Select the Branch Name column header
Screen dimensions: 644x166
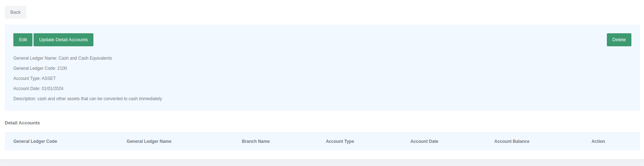click(256, 141)
